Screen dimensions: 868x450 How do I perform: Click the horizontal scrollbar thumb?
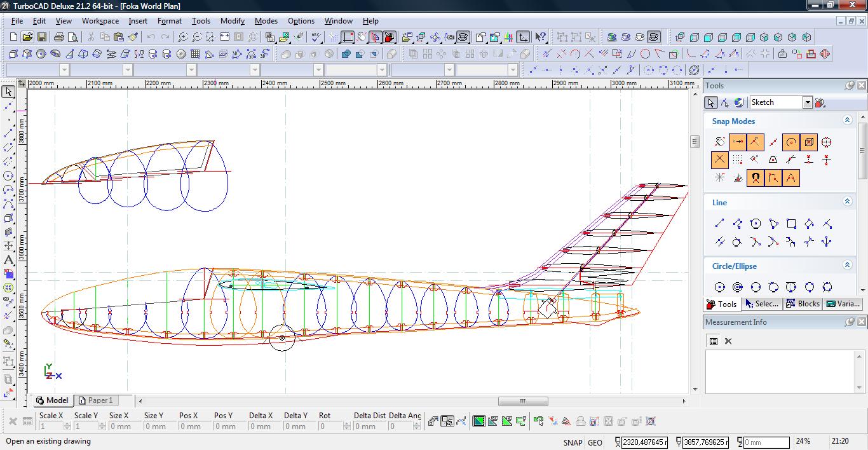click(522, 401)
